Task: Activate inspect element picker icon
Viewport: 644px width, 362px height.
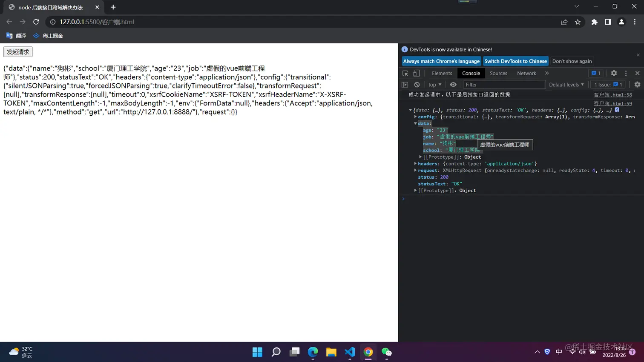Action: tap(405, 73)
